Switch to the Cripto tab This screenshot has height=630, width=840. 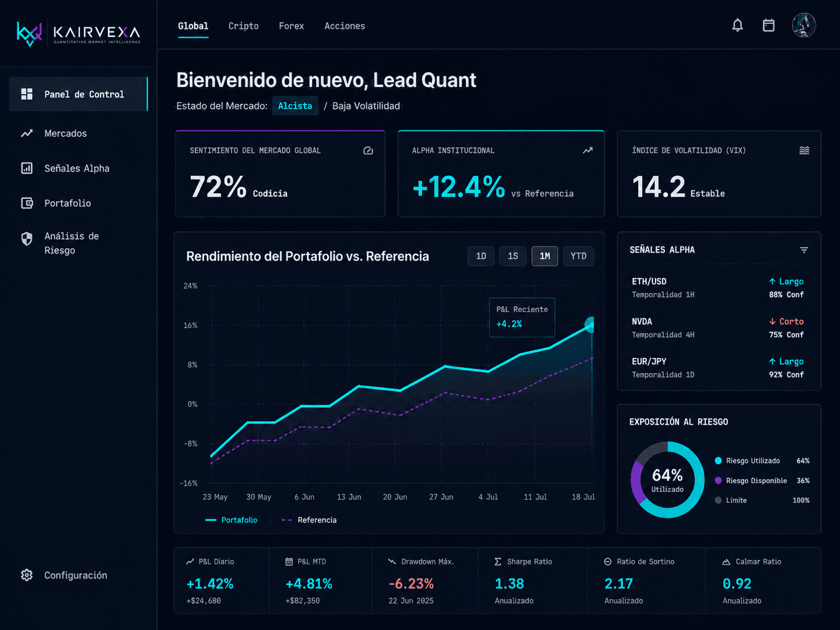click(244, 26)
